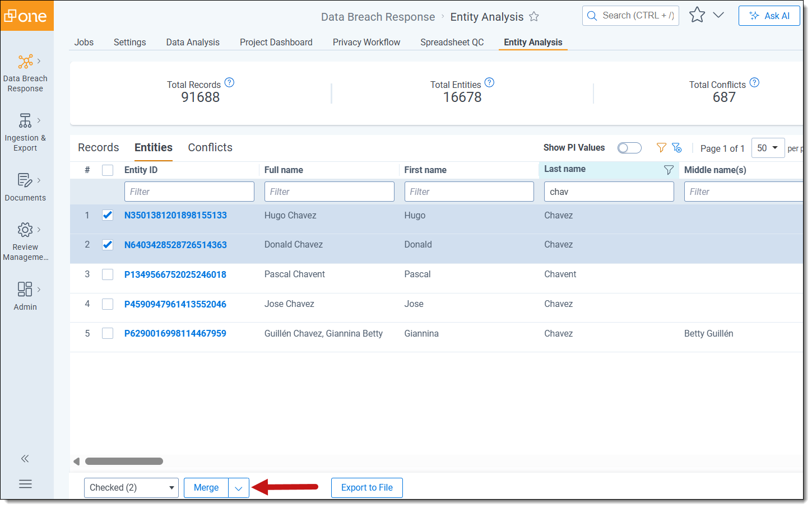Open the Data Breach Response sidebar icon
The width and height of the screenshot is (812, 508).
click(25, 62)
